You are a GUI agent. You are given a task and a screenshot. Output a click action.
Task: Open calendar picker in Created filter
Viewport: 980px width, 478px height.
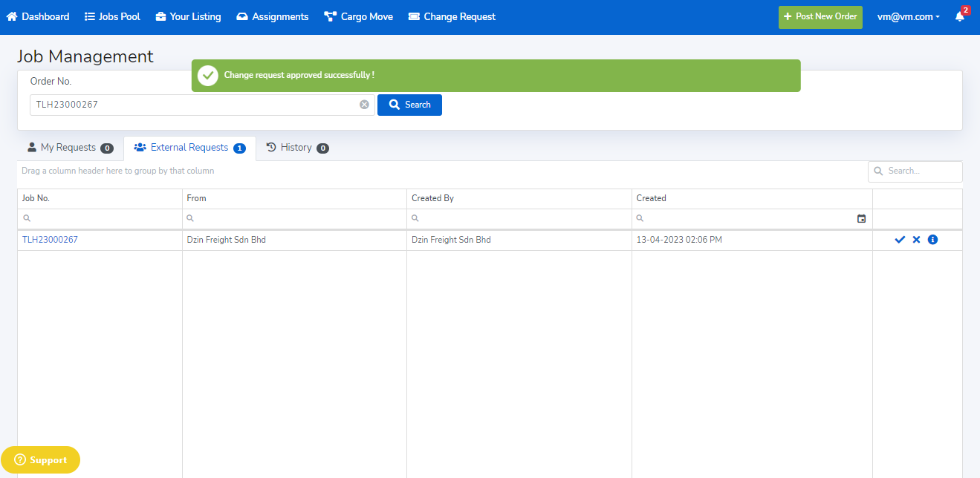pos(861,219)
